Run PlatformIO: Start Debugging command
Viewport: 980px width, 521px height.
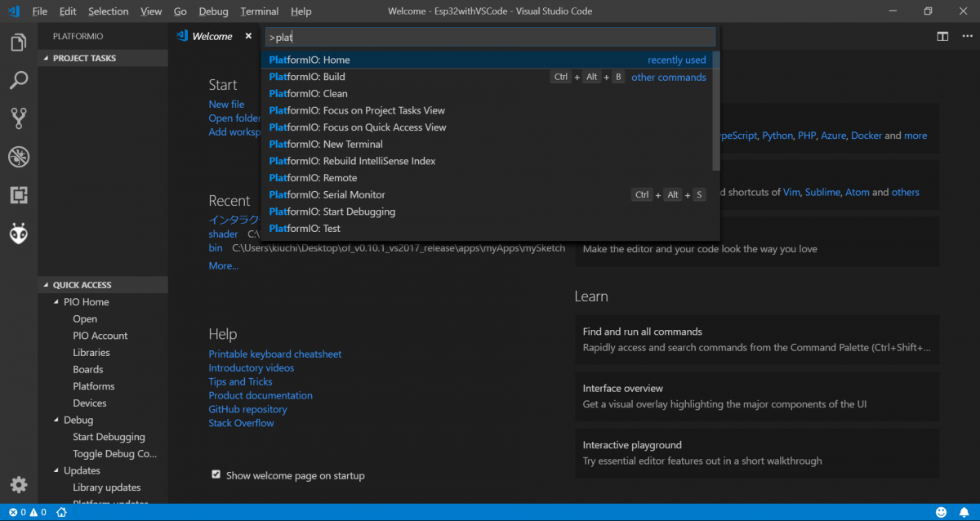(487, 212)
